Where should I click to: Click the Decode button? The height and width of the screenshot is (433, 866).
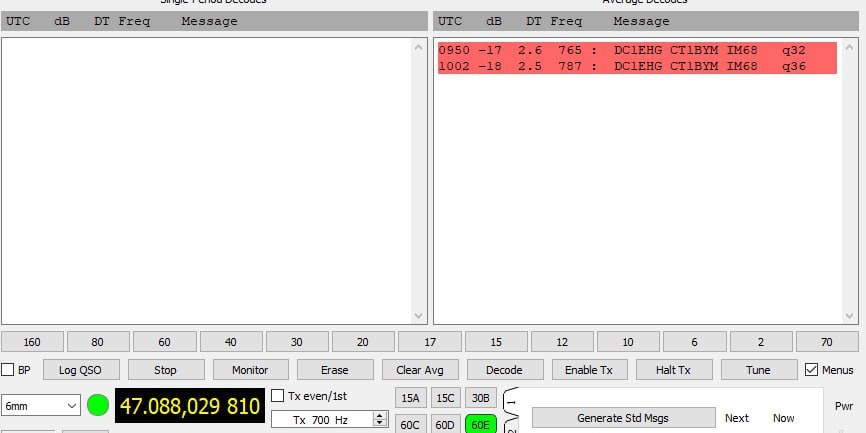coord(504,370)
